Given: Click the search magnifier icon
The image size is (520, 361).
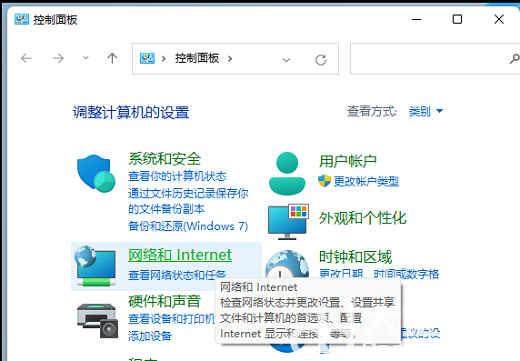Looking at the screenshot, I should click(x=515, y=59).
